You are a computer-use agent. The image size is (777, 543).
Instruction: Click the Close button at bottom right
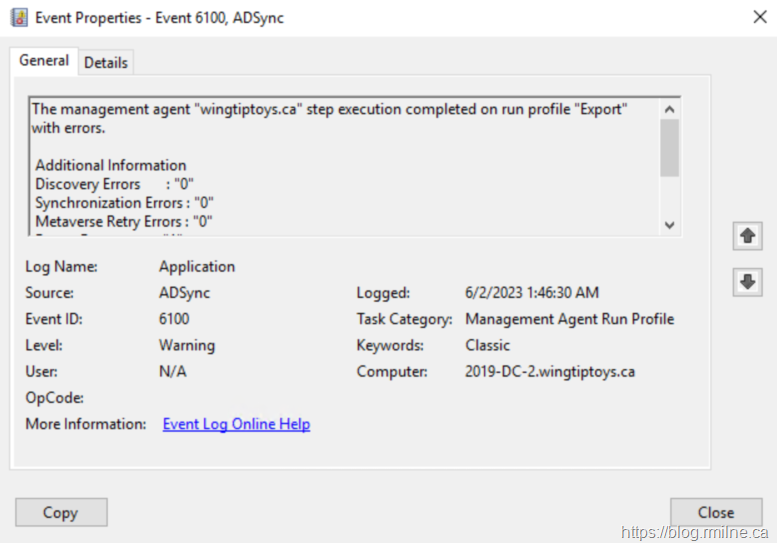715,512
